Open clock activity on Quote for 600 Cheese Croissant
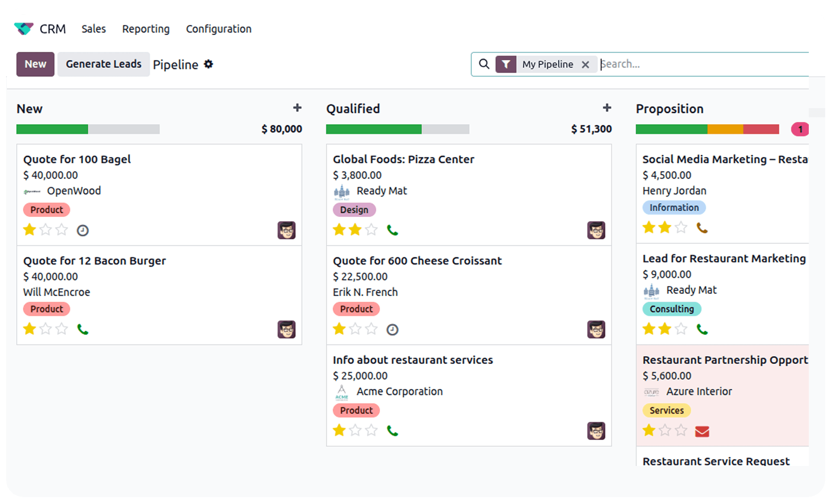This screenshot has height=504, width=833. click(x=392, y=330)
